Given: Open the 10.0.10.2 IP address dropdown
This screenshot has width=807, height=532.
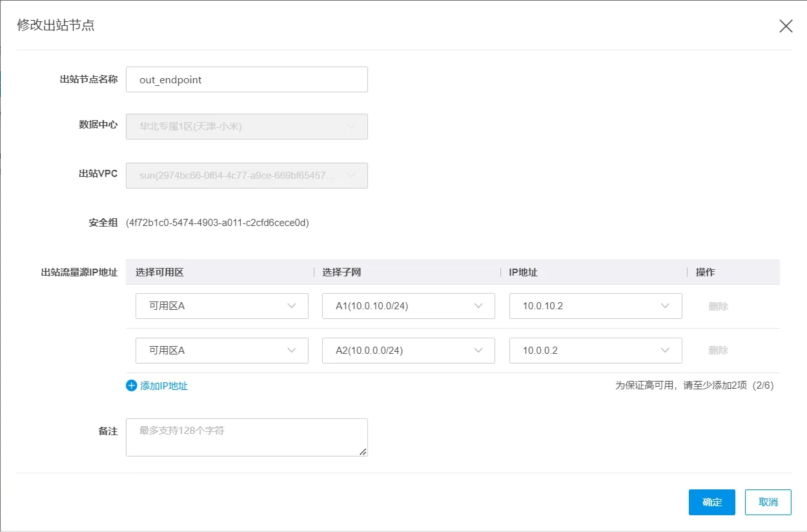Looking at the screenshot, I should 595,306.
